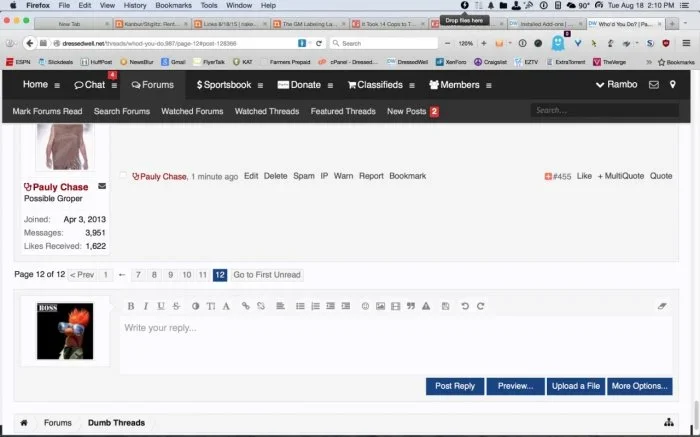Click Mark Forums Read
Screen dimensions: 700x437
point(47,111)
